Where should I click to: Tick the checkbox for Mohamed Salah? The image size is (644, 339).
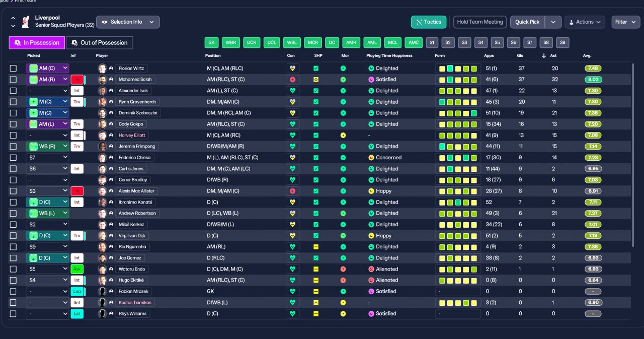click(13, 80)
